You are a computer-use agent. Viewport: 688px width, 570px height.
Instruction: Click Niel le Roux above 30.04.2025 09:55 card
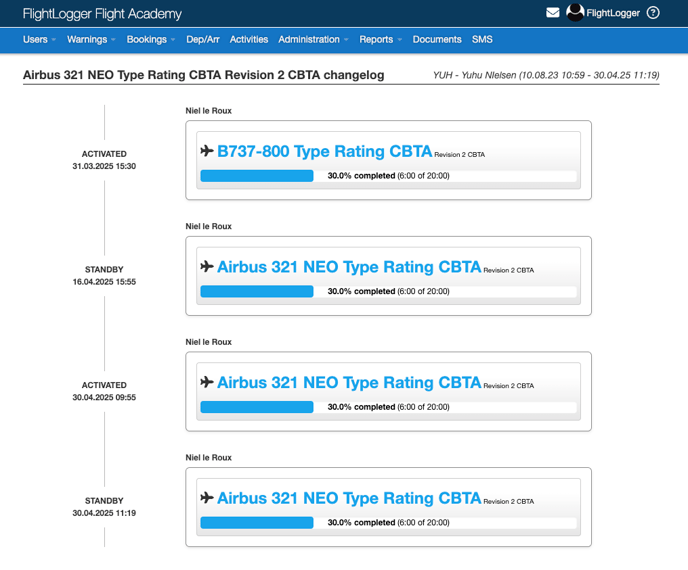coord(208,342)
